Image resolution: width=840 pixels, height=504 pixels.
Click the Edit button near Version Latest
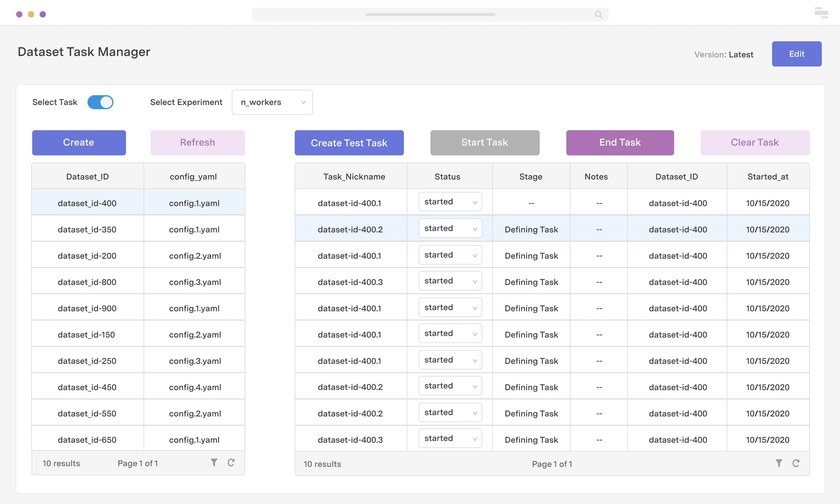click(x=797, y=54)
